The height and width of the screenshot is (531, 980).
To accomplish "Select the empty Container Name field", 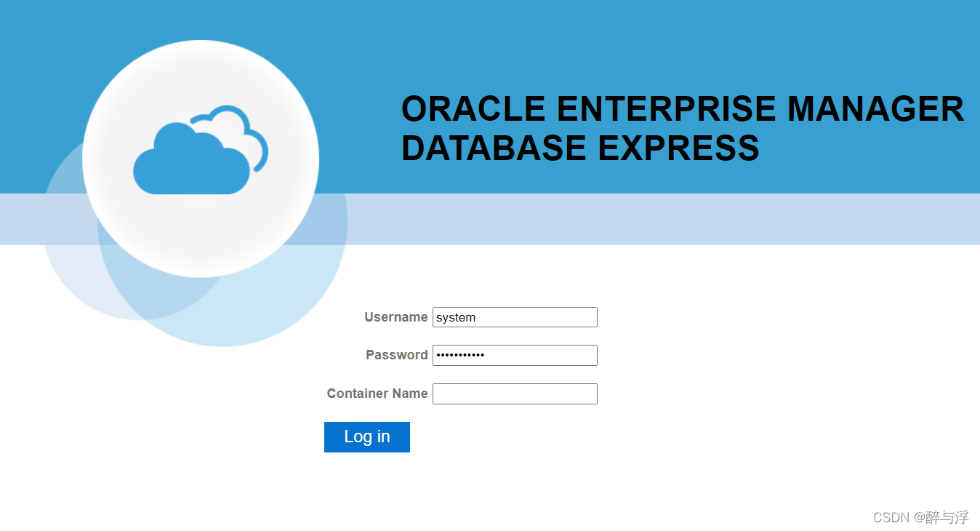I will pyautogui.click(x=515, y=394).
